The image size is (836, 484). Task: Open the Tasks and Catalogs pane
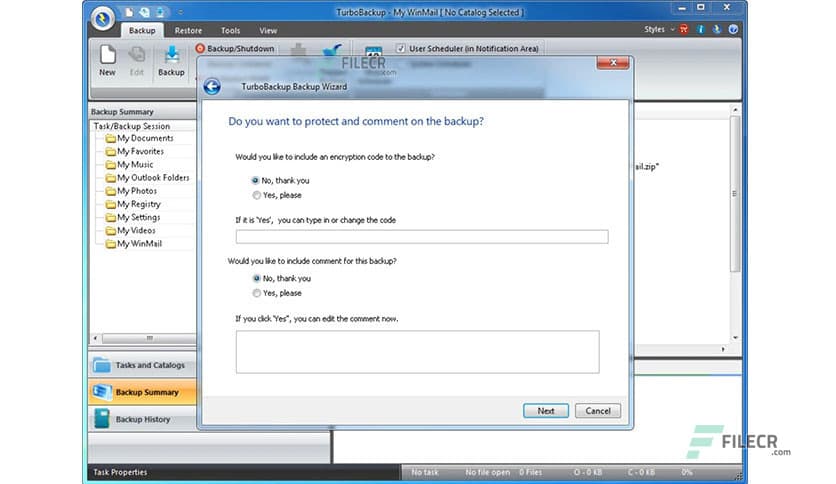[142, 365]
